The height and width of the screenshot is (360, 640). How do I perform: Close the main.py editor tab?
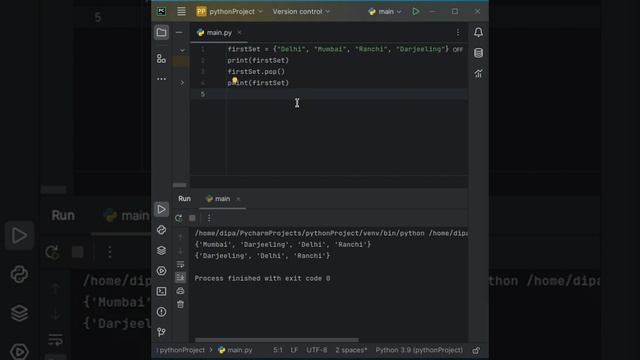(x=239, y=32)
